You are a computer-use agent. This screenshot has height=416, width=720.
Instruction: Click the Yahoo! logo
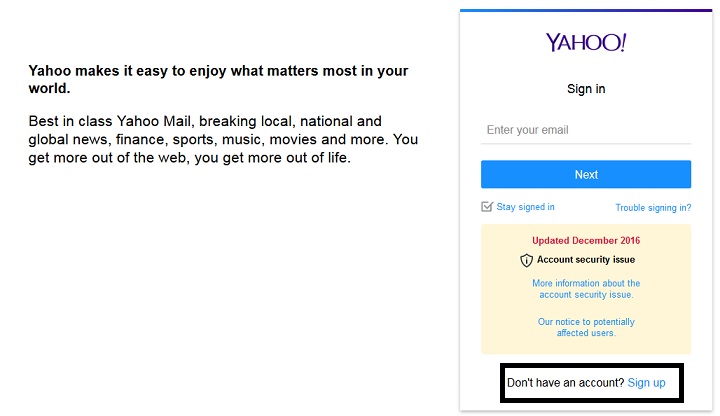[x=585, y=43]
